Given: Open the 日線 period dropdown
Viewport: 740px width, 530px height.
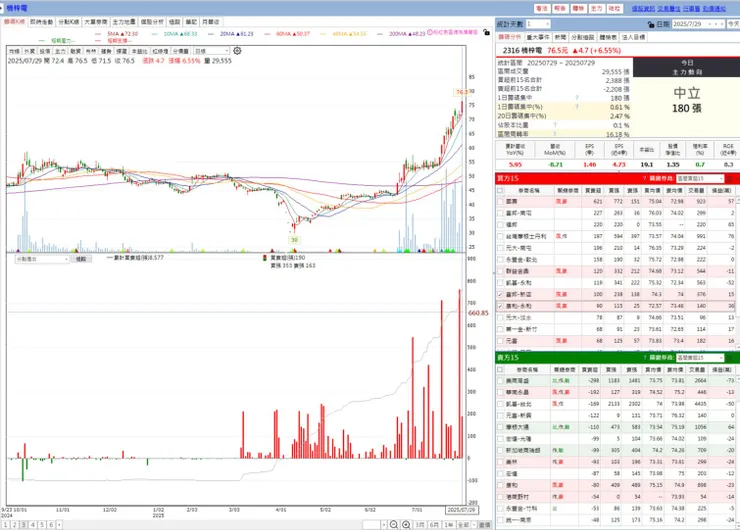Looking at the screenshot, I should 211,51.
